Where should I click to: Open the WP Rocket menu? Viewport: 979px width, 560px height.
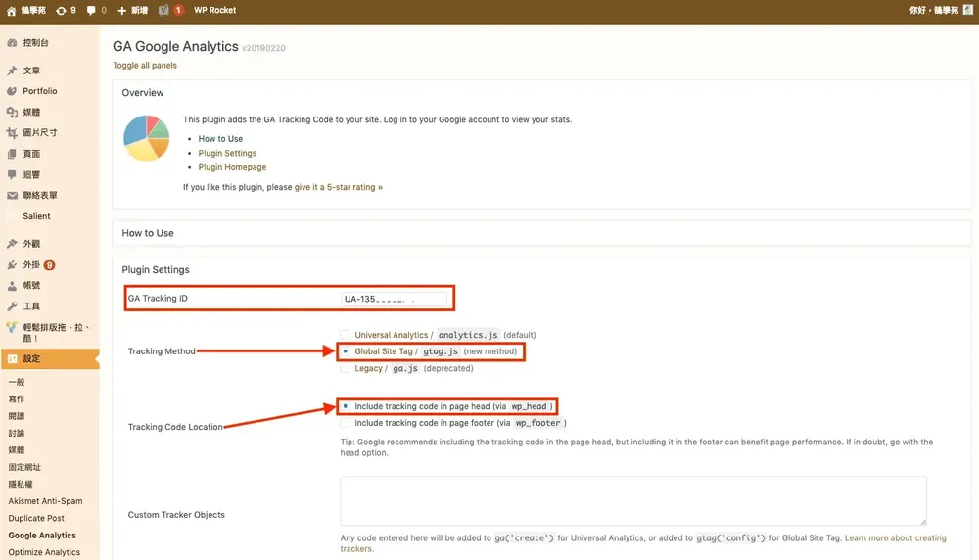coord(214,11)
